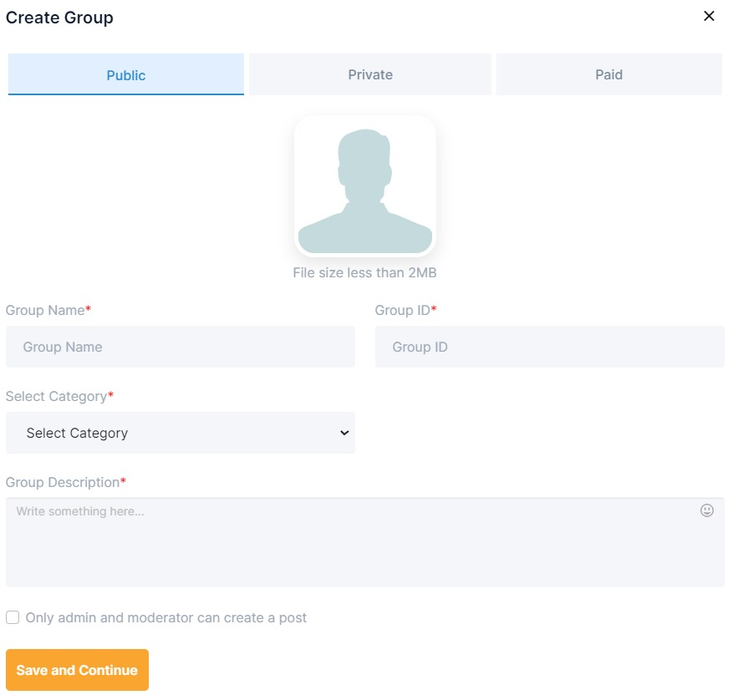Click the Group Name field label

pos(45,310)
